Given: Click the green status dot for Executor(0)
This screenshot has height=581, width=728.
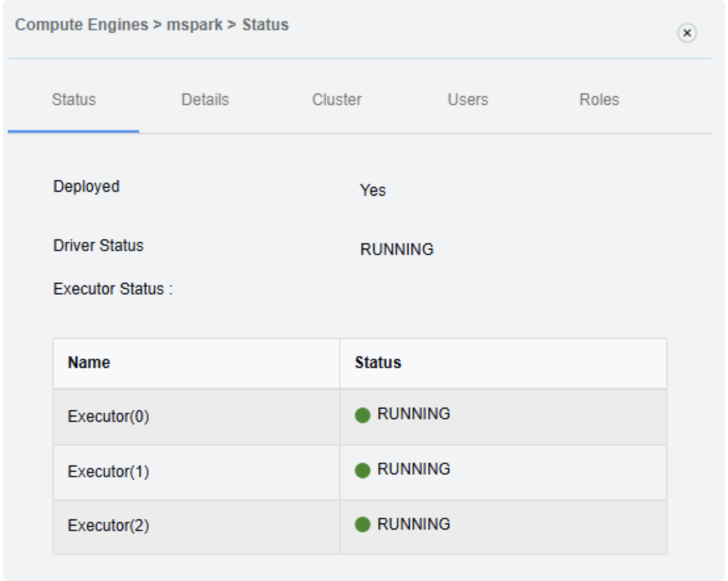Looking at the screenshot, I should point(363,415).
